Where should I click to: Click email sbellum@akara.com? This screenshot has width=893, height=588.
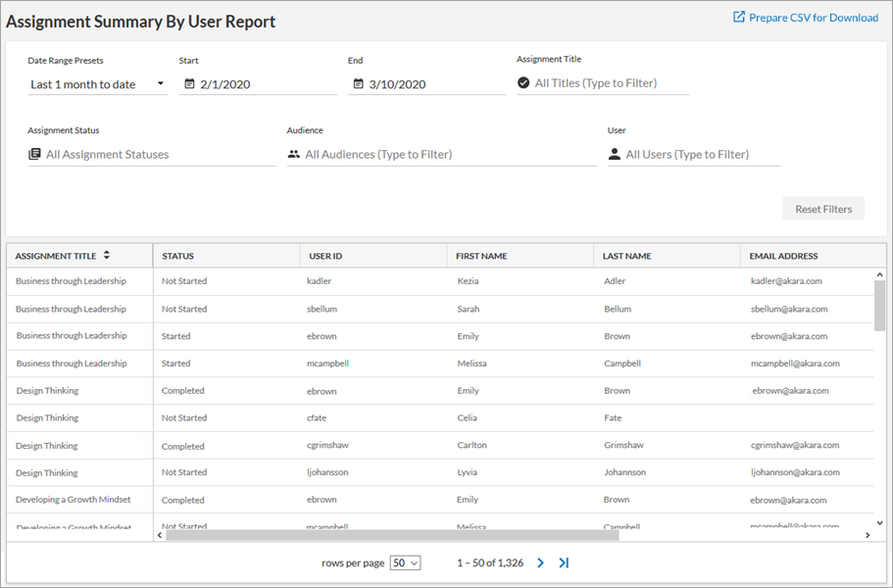[x=789, y=309]
